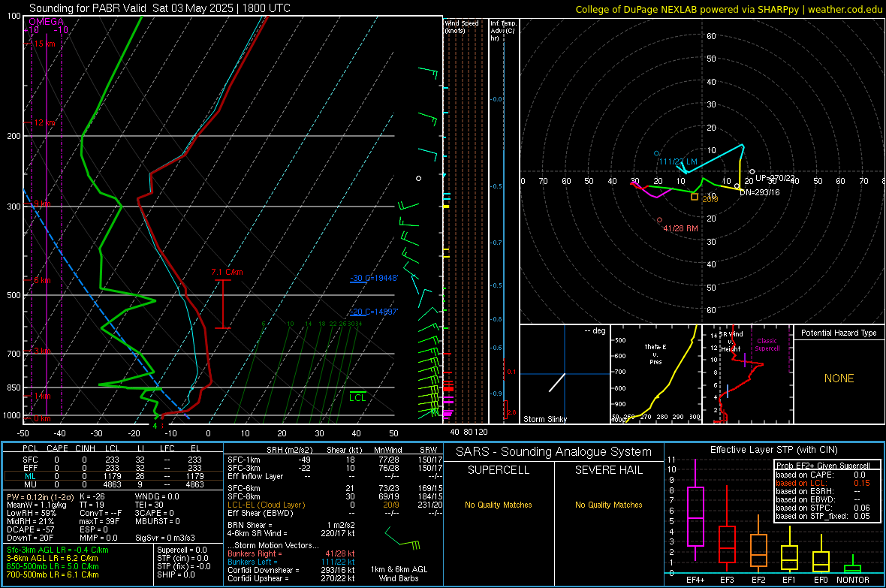
Task: Click the Potential Hazard Type heading
Action: [x=839, y=333]
